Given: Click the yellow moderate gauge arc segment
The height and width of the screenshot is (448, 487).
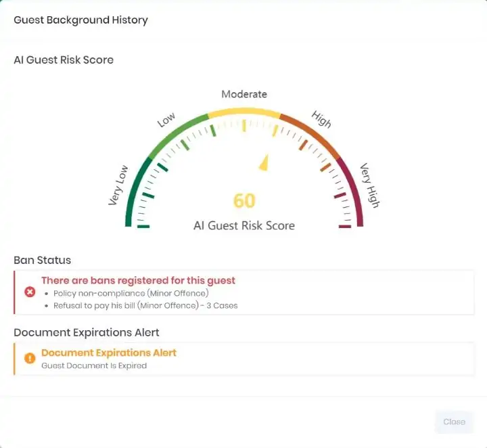Looking at the screenshot, I should pos(244,110).
